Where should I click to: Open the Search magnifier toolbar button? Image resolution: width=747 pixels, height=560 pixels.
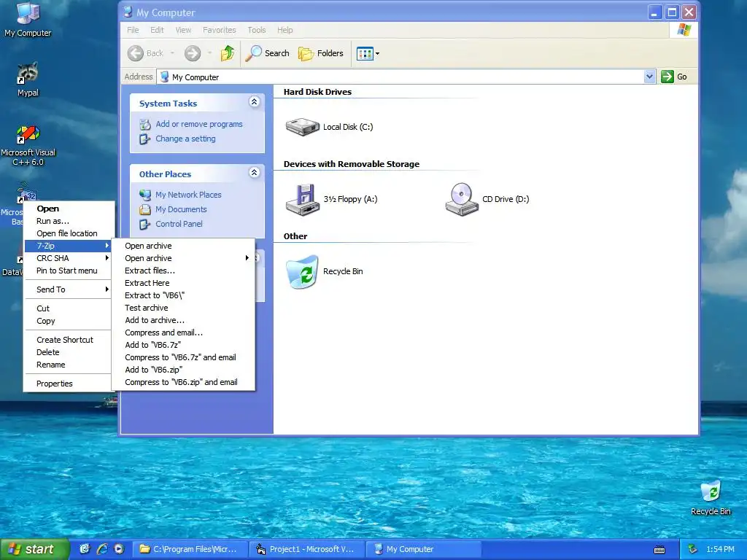[x=267, y=53]
